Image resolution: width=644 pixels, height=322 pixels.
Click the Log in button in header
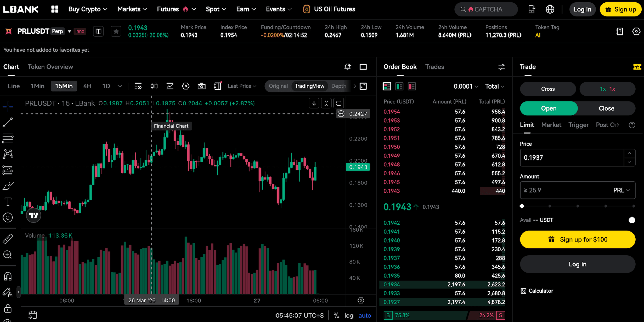582,9
